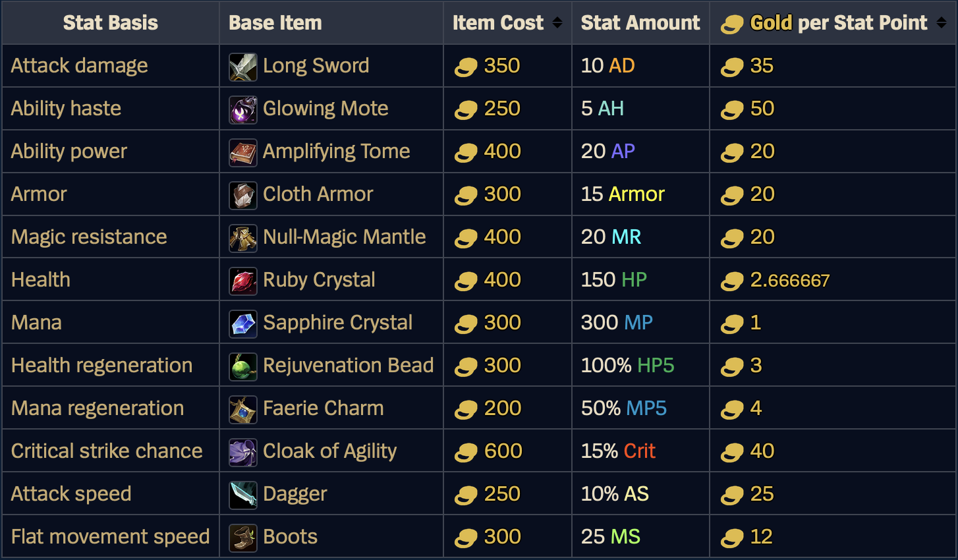
Task: Click the Stat Basis column header
Action: click(x=111, y=23)
